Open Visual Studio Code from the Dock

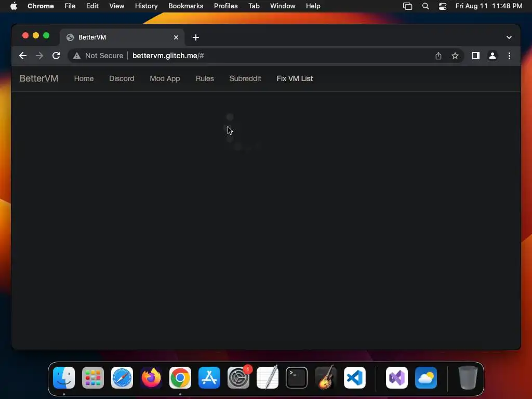click(355, 378)
